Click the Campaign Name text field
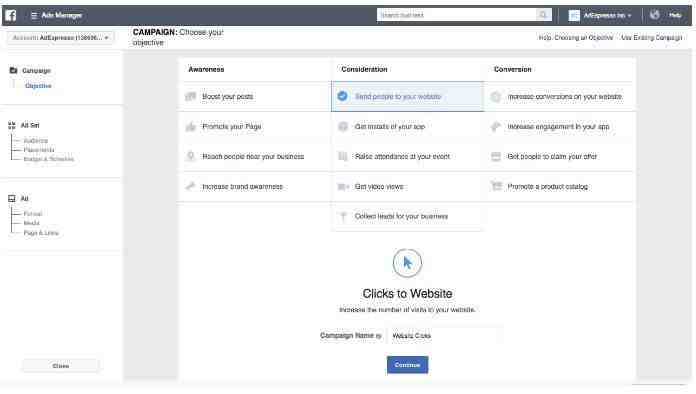Image resolution: width=696 pixels, height=394 pixels. click(x=445, y=336)
